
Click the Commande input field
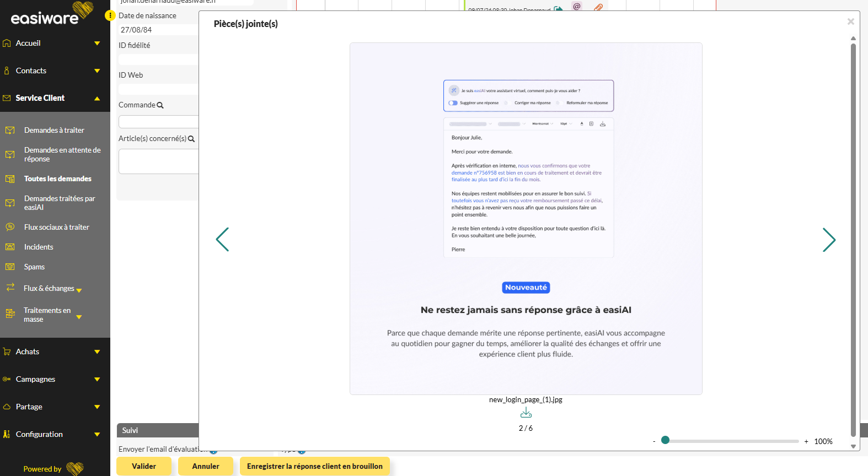159,122
